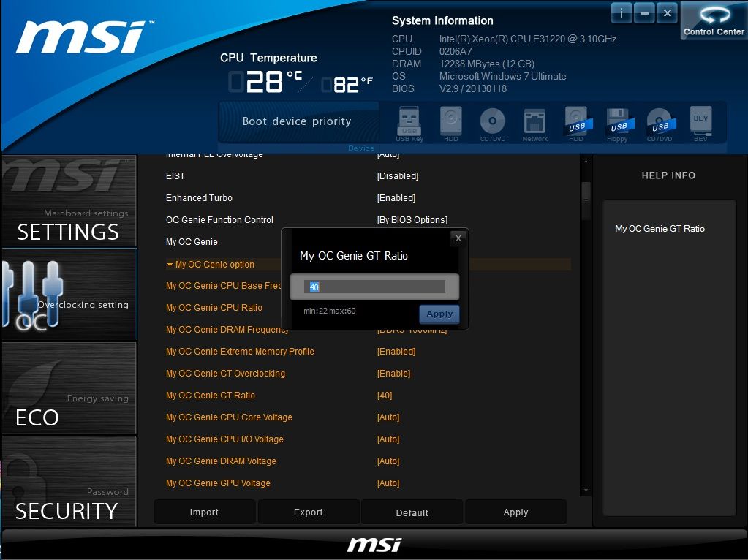Change CPU I/O Voltage [Auto] value
The width and height of the screenshot is (748, 560).
click(388, 439)
